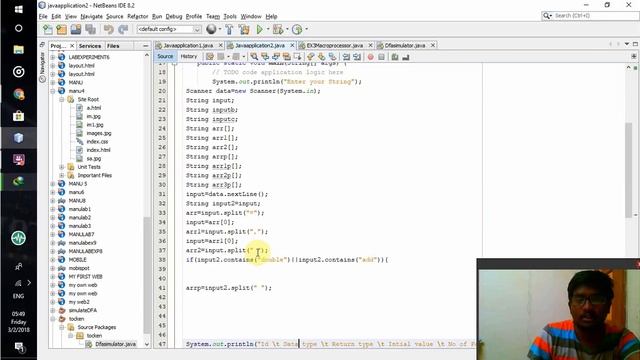
Task: Click the Debug Project icon
Action: tap(278, 29)
